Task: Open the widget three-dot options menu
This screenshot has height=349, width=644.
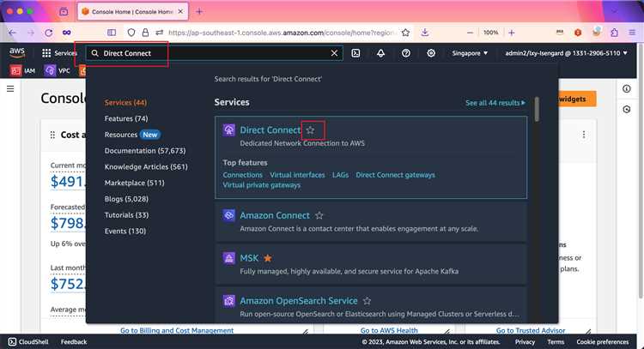Action: click(x=584, y=135)
